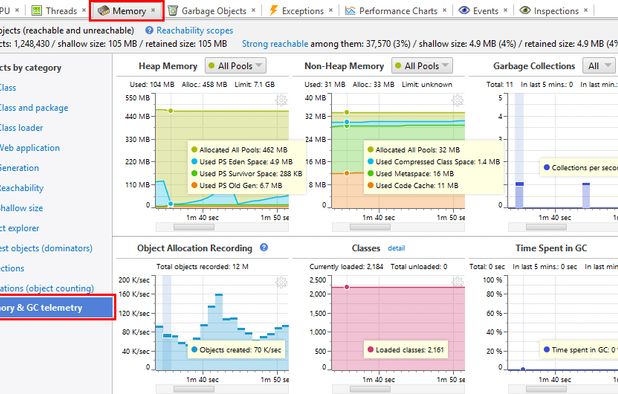618x394 pixels.
Task: Click the Events eye icon
Action: click(x=464, y=10)
